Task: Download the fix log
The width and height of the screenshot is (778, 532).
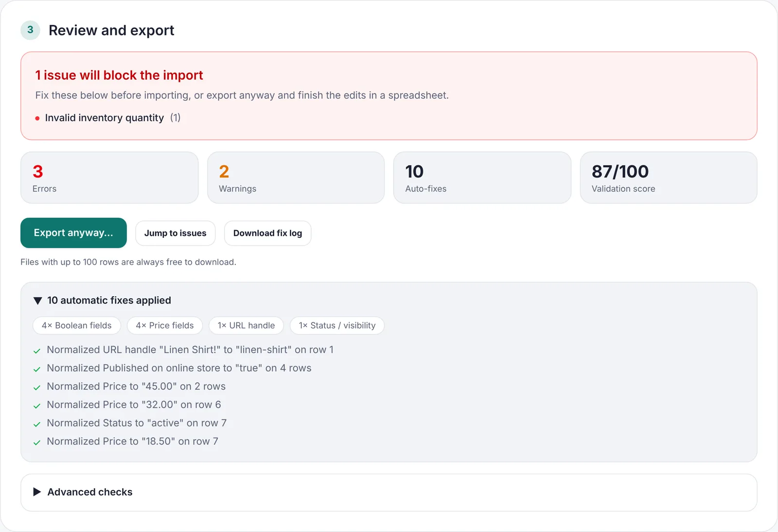Action: [267, 233]
